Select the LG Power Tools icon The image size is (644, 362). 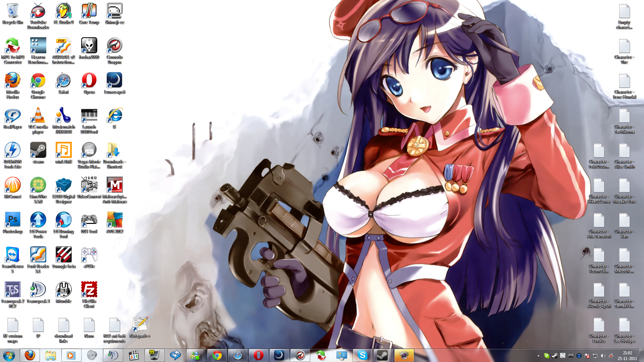pyautogui.click(x=38, y=225)
